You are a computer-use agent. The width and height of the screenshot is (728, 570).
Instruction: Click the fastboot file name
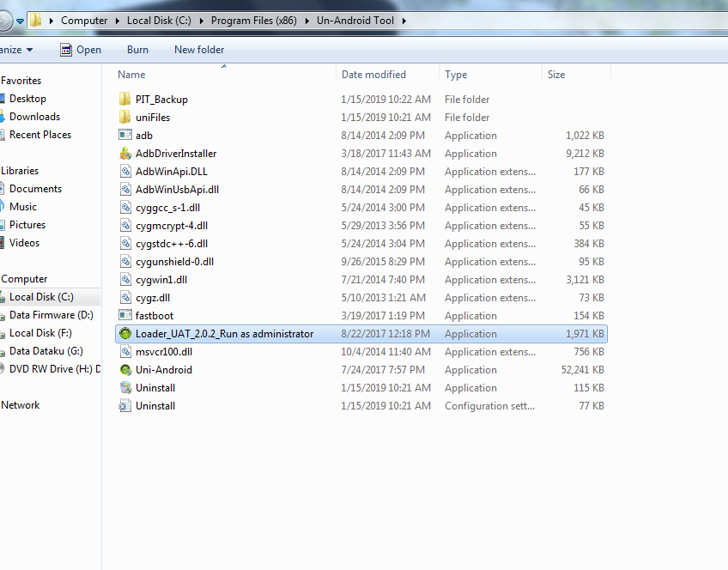pyautogui.click(x=155, y=316)
